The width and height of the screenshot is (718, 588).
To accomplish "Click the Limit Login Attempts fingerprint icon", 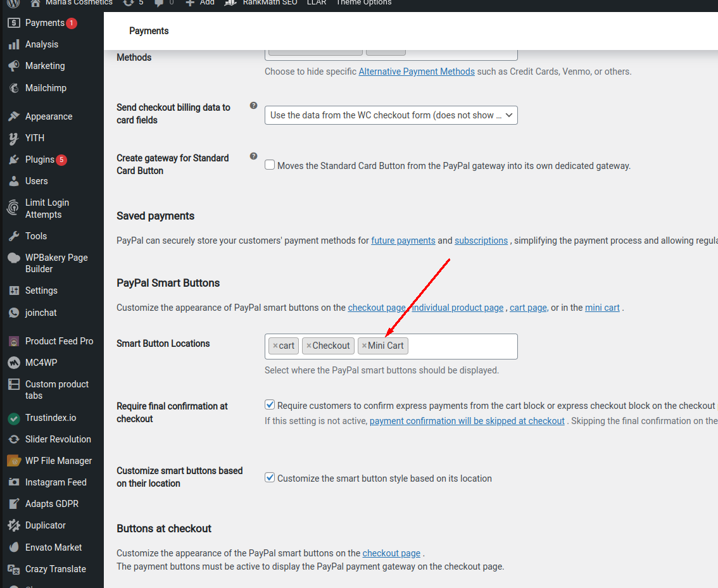I will [13, 207].
